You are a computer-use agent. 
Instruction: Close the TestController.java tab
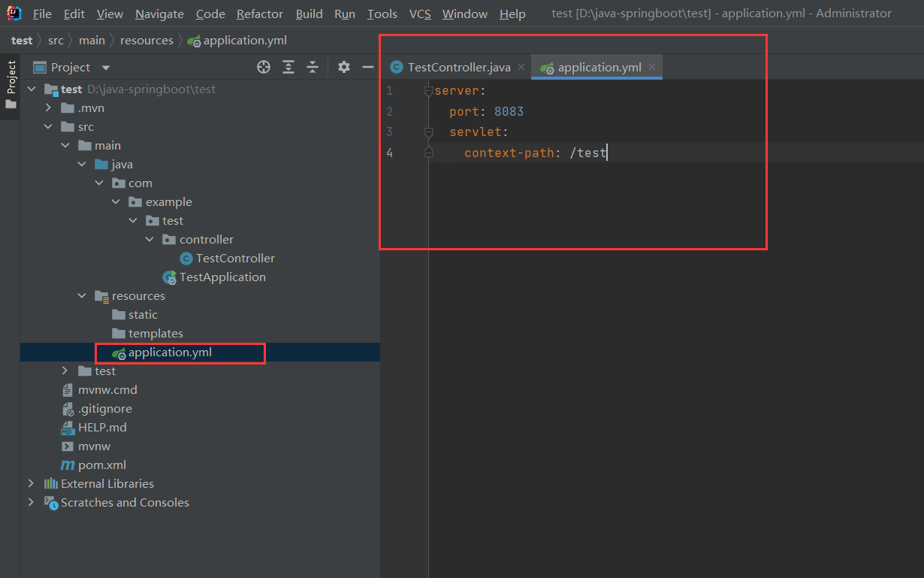pos(521,68)
